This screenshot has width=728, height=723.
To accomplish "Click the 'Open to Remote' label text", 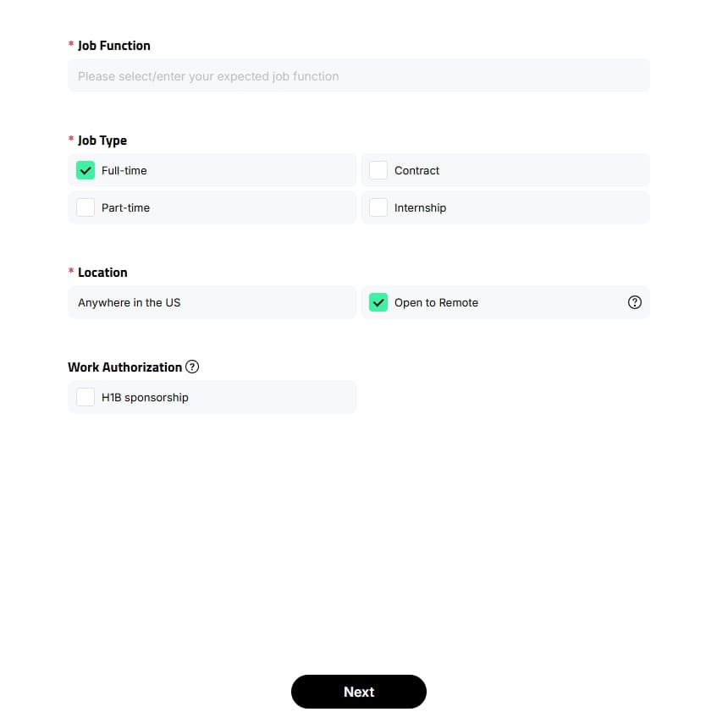I will [x=437, y=302].
